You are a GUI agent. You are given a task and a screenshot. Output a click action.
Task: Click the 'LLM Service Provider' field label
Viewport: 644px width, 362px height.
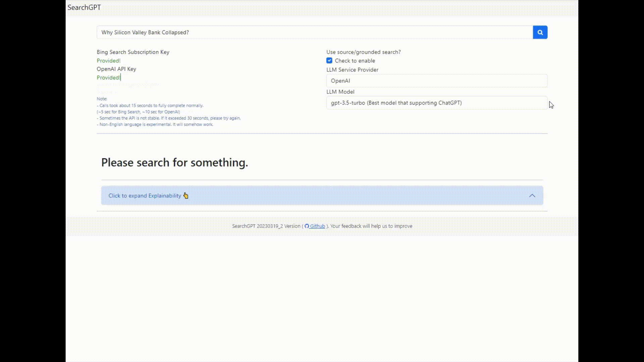(352, 70)
